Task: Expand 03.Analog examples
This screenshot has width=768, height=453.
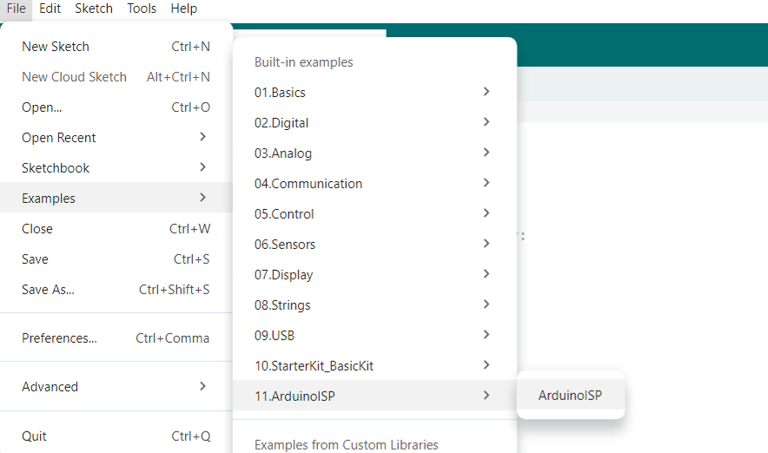Action: click(375, 153)
